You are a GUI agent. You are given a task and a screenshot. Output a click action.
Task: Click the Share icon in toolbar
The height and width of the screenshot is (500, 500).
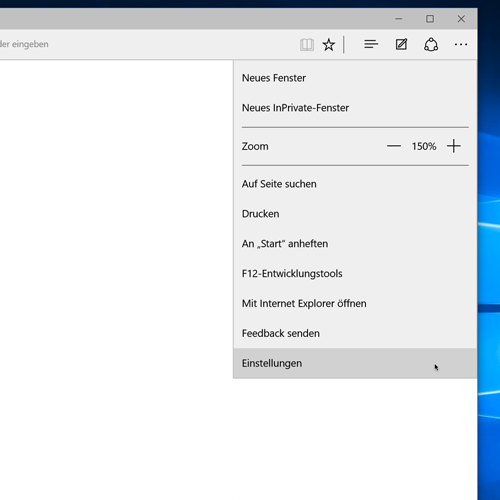coord(431,44)
